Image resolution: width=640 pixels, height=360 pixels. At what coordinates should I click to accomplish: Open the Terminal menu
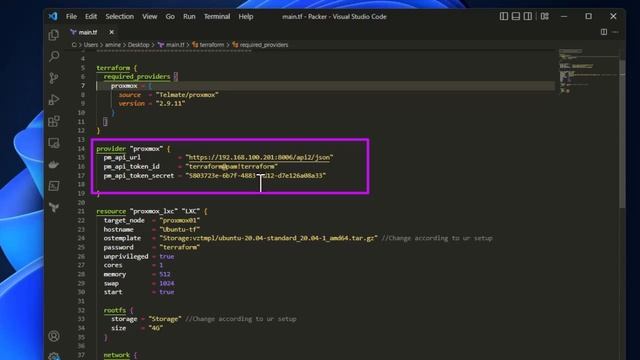(217, 17)
